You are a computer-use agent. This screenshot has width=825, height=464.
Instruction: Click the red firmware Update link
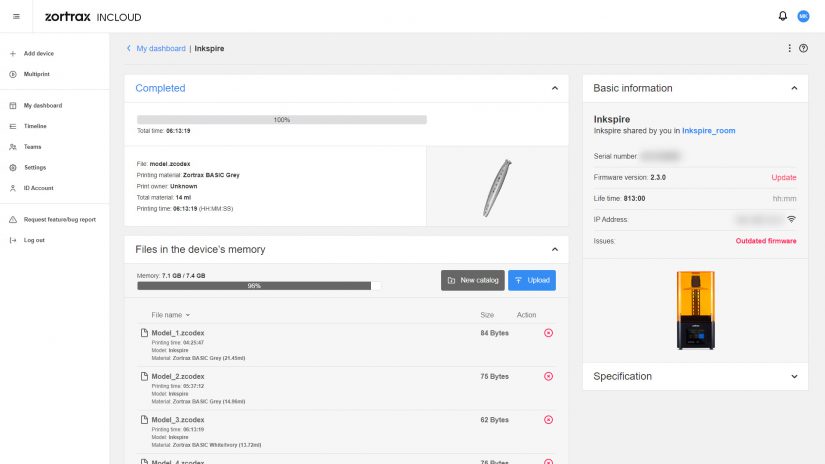coord(783,177)
